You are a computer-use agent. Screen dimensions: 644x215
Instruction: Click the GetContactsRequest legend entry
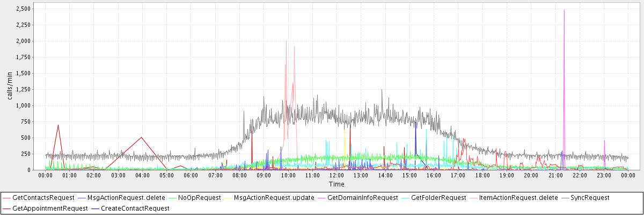coord(43,198)
